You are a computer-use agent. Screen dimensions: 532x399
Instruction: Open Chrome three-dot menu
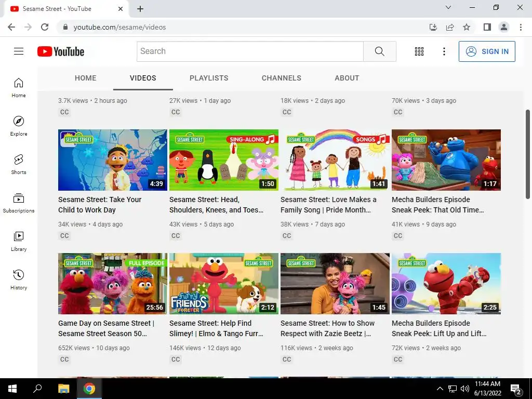(x=521, y=27)
